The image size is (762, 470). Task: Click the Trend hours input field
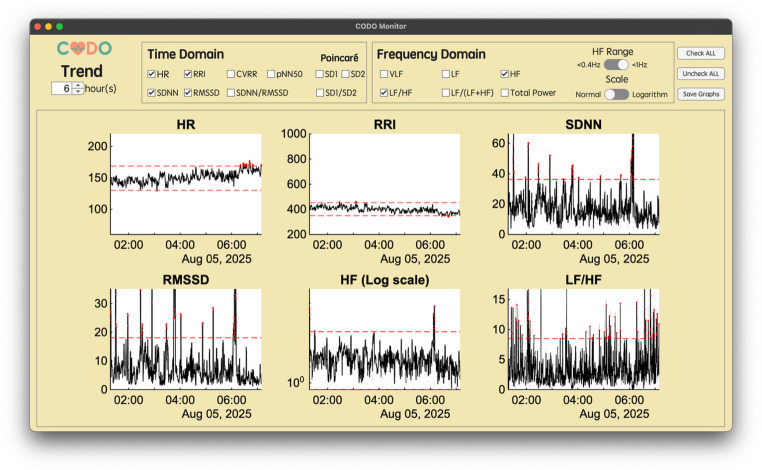coord(62,88)
